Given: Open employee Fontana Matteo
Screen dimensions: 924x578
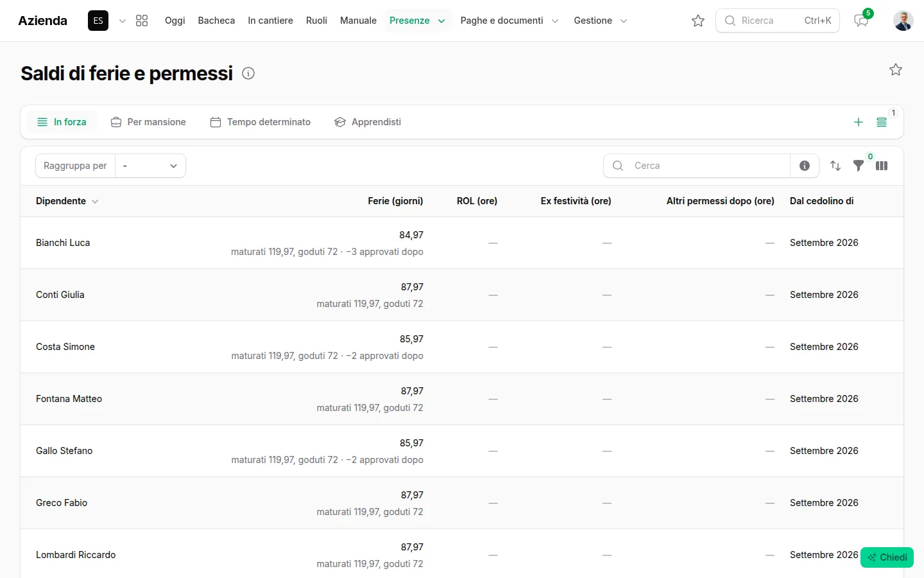Looking at the screenshot, I should point(69,399).
